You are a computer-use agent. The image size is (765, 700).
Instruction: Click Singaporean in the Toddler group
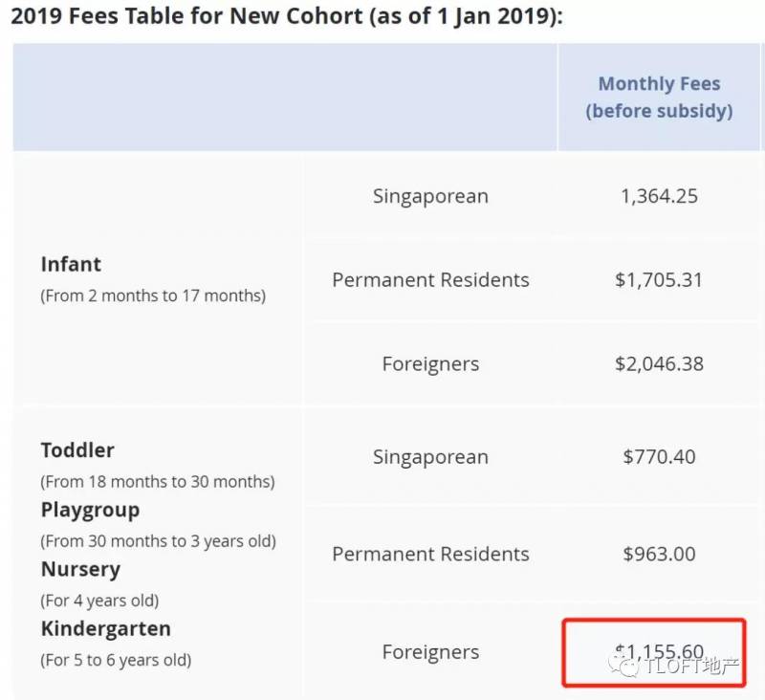[430, 457]
